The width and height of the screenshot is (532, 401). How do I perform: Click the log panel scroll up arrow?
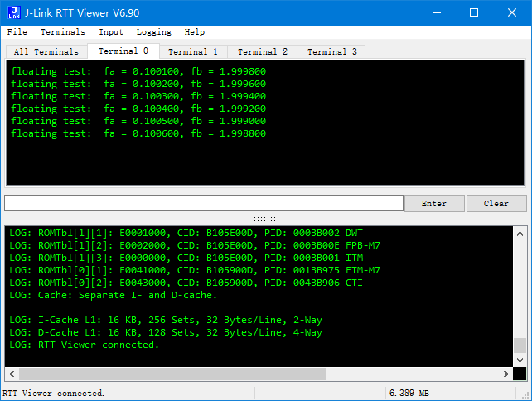[x=520, y=234]
